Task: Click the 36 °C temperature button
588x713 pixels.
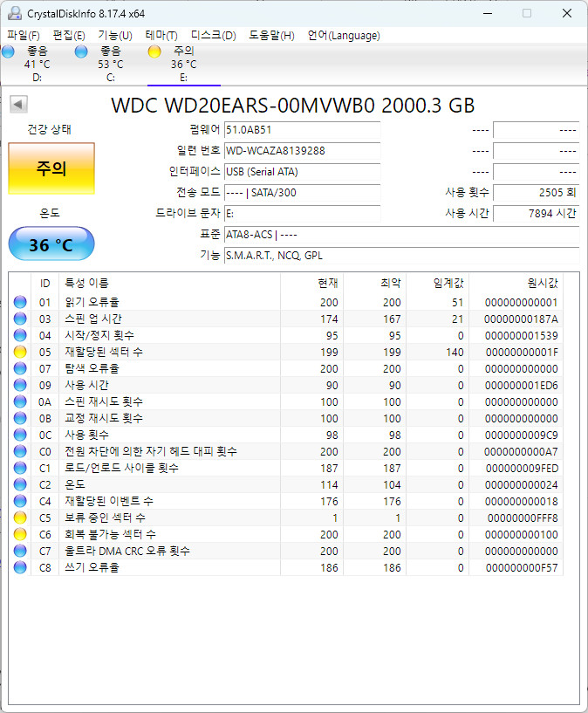Action: pos(51,244)
